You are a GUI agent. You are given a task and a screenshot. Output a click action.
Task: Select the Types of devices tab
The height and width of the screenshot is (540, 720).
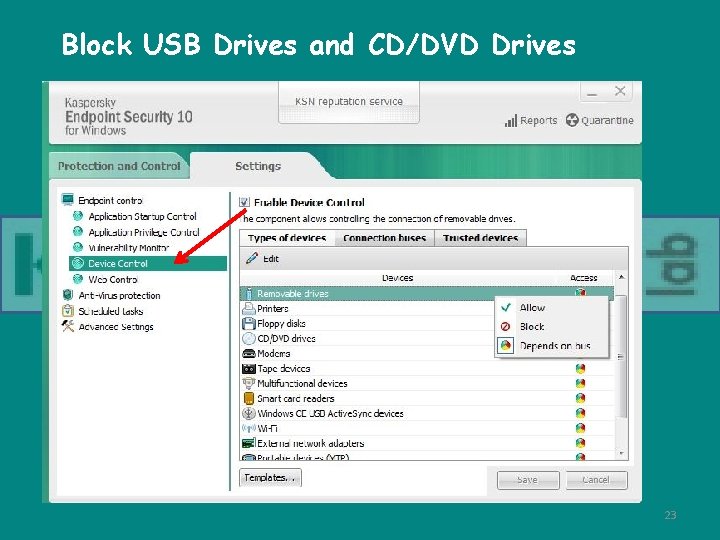pyautogui.click(x=287, y=238)
